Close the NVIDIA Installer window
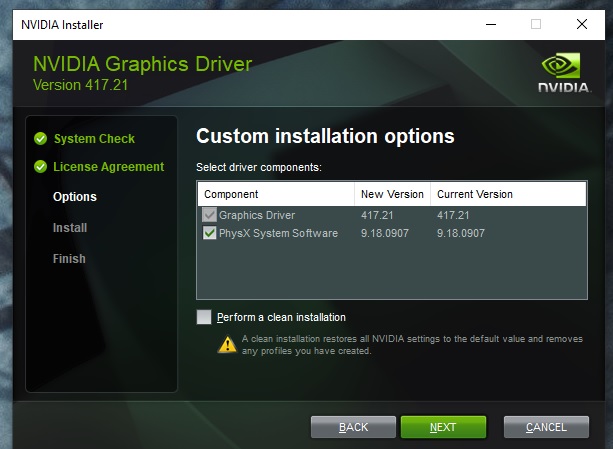The height and width of the screenshot is (449, 613). (x=582, y=24)
